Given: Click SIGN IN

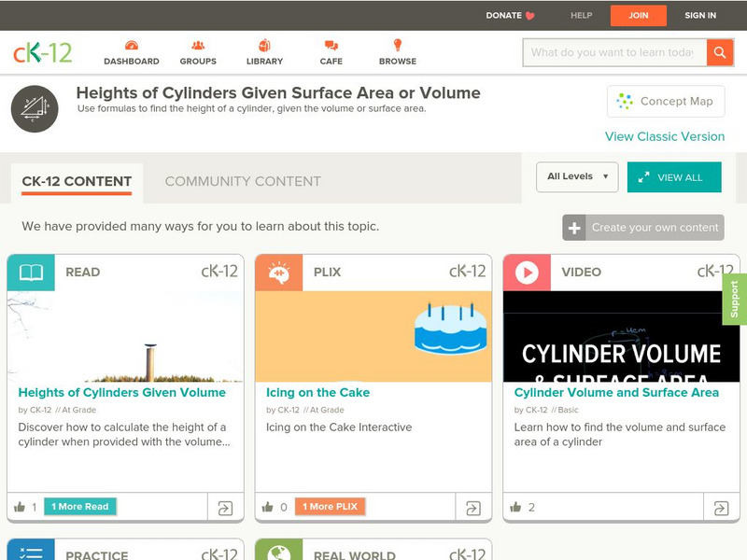Looking at the screenshot, I should click(x=700, y=15).
